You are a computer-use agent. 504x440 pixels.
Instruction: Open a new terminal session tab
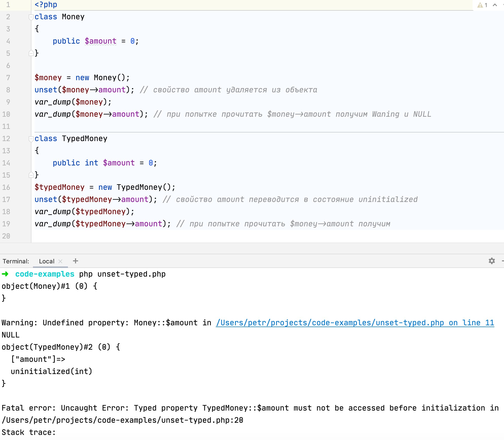(x=75, y=261)
